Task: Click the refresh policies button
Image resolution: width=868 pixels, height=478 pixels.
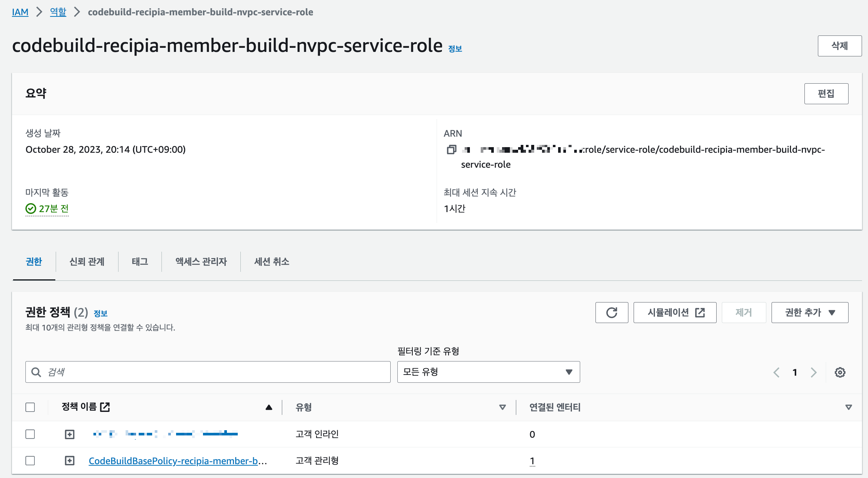Action: coord(612,313)
